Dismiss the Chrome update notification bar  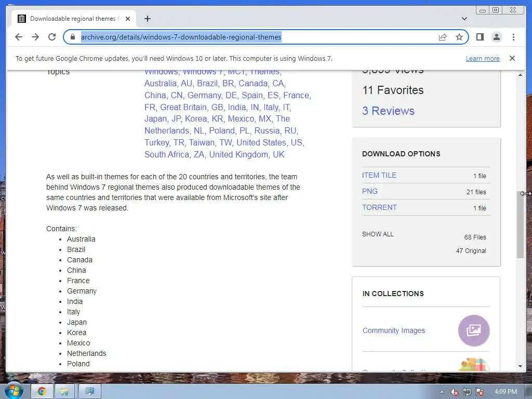tap(512, 58)
